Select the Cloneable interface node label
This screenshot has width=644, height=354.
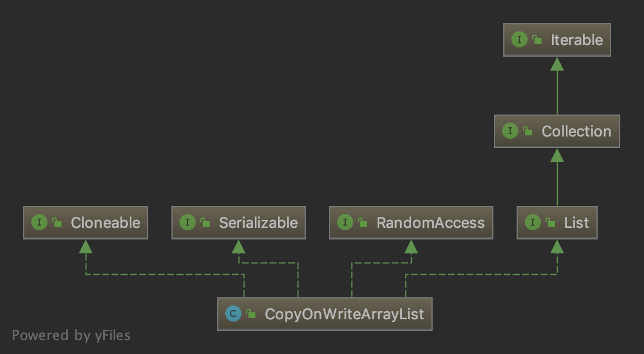coord(105,223)
